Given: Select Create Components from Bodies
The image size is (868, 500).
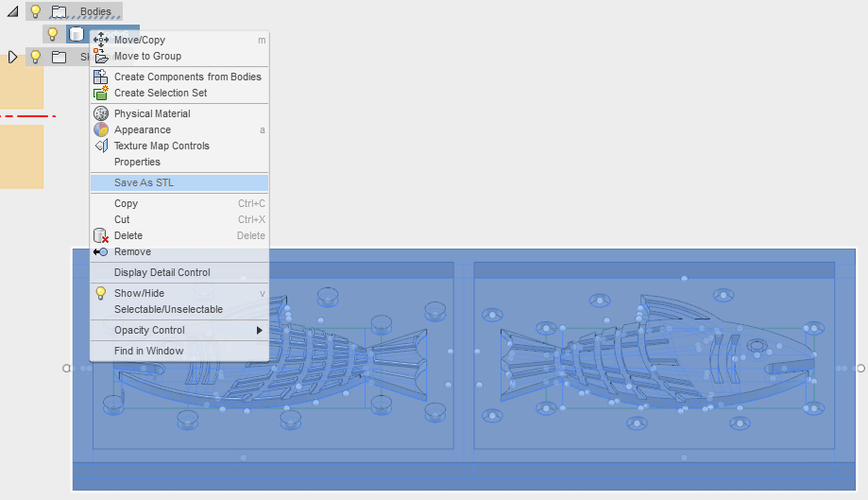Looking at the screenshot, I should click(179, 77).
